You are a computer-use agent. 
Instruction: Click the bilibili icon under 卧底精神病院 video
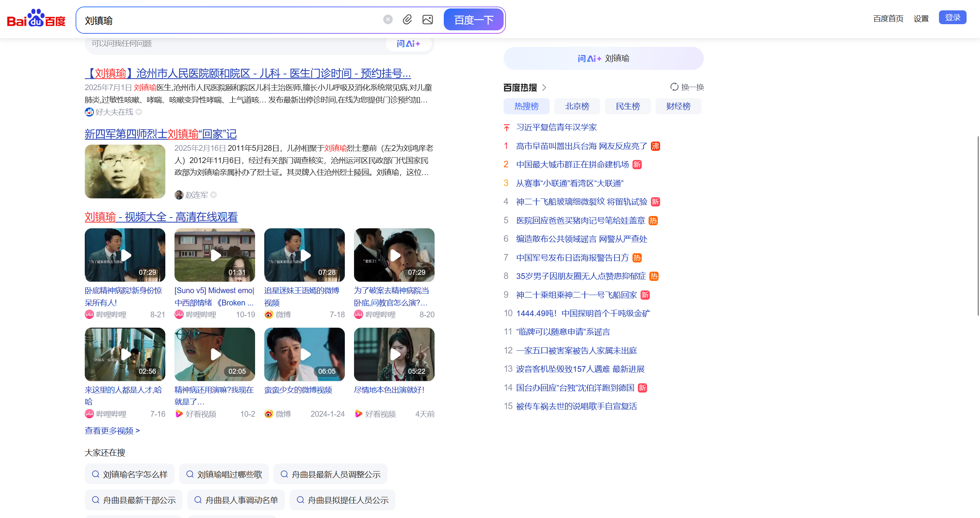click(x=89, y=314)
